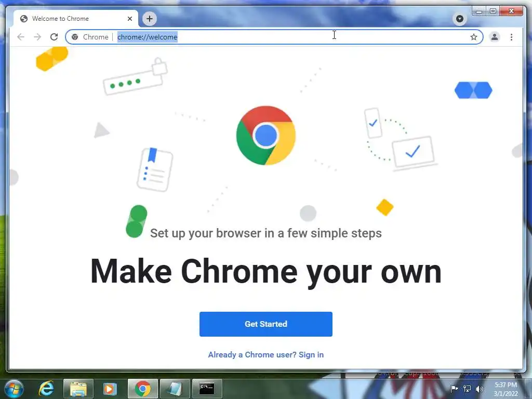Click the Chrome site info icon in address bar

pos(75,37)
